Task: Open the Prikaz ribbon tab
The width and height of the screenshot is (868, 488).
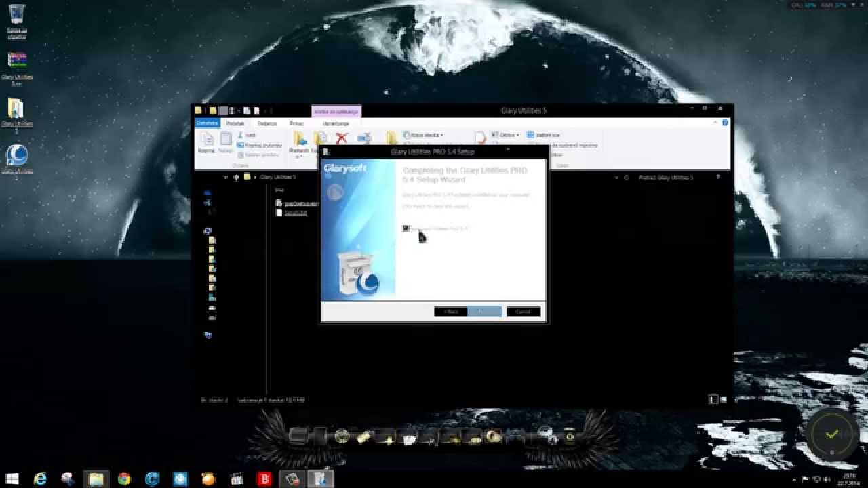Action: pos(296,123)
